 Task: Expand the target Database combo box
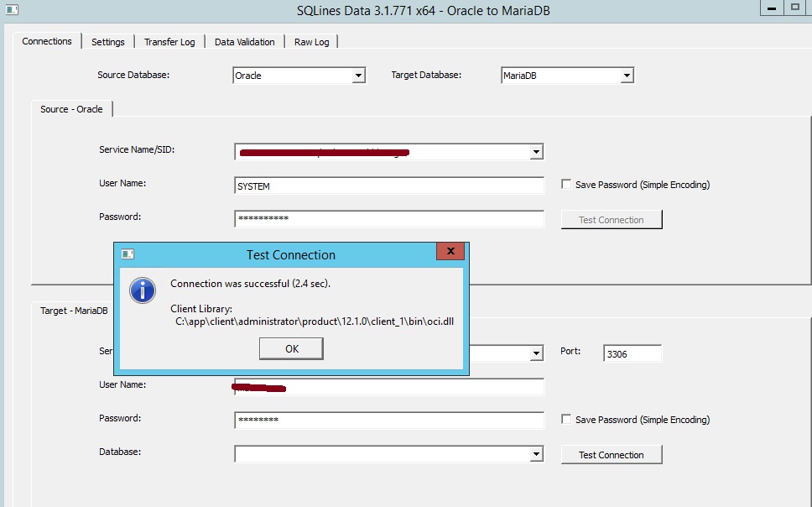click(x=537, y=454)
